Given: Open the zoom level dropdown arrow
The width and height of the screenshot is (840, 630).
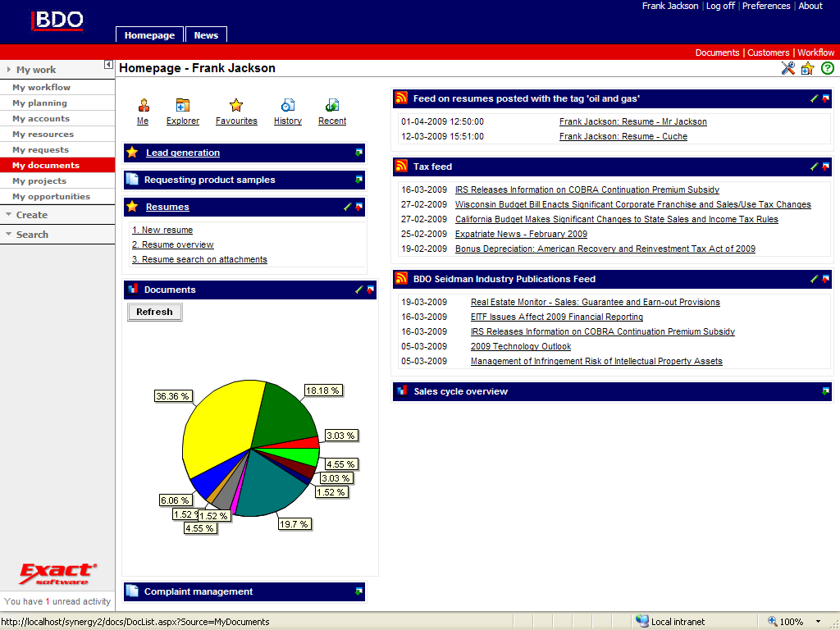Looking at the screenshot, I should coord(818,622).
